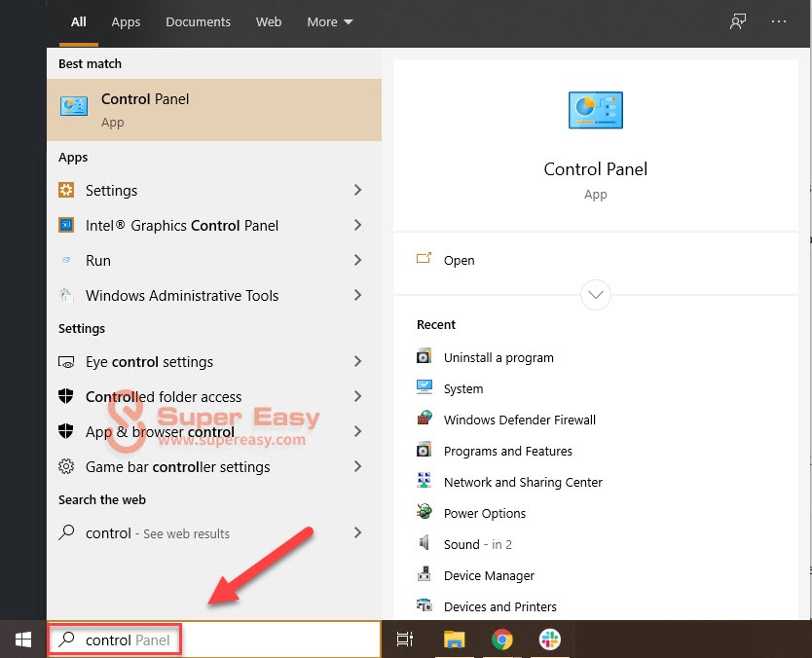The width and height of the screenshot is (812, 658).
Task: Click the large Control Panel icon in preview pane
Action: pyautogui.click(x=596, y=110)
